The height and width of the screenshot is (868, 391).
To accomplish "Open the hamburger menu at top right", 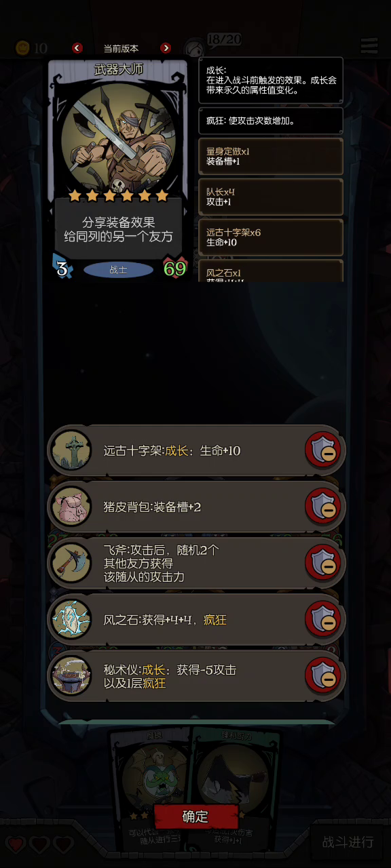I will point(369,45).
